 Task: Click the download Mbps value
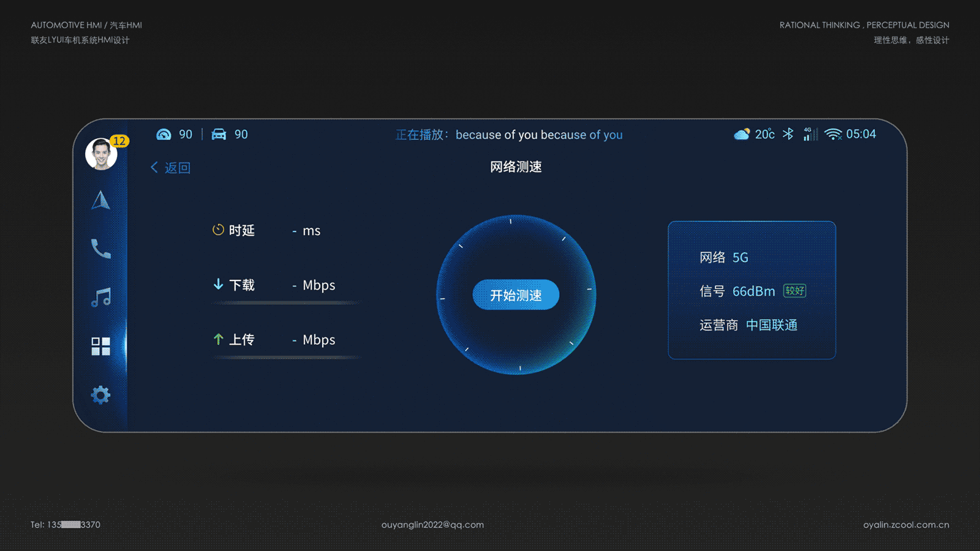point(314,285)
